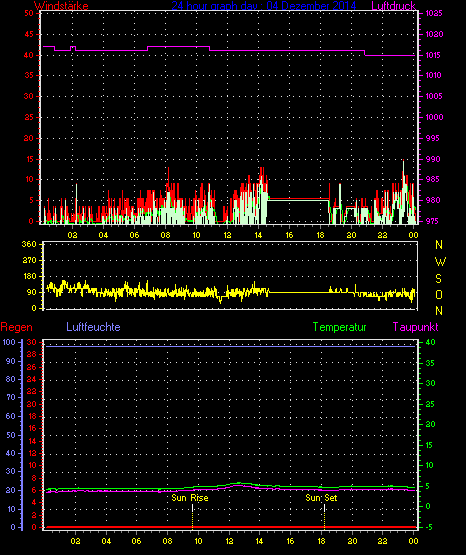
Task: Click the green Temperatur legend label
Action: click(339, 327)
